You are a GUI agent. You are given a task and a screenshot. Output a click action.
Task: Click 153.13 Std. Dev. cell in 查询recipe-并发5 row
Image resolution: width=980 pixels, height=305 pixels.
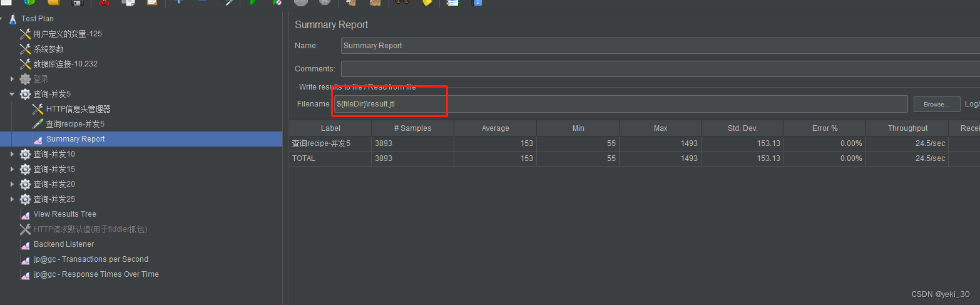[743, 143]
